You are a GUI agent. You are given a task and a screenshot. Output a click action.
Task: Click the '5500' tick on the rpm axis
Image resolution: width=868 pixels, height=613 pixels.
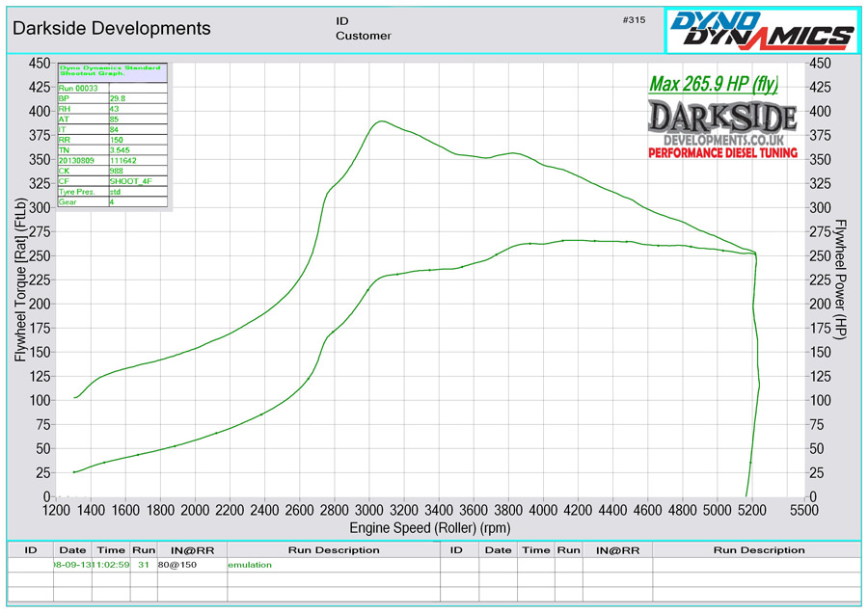point(803,510)
